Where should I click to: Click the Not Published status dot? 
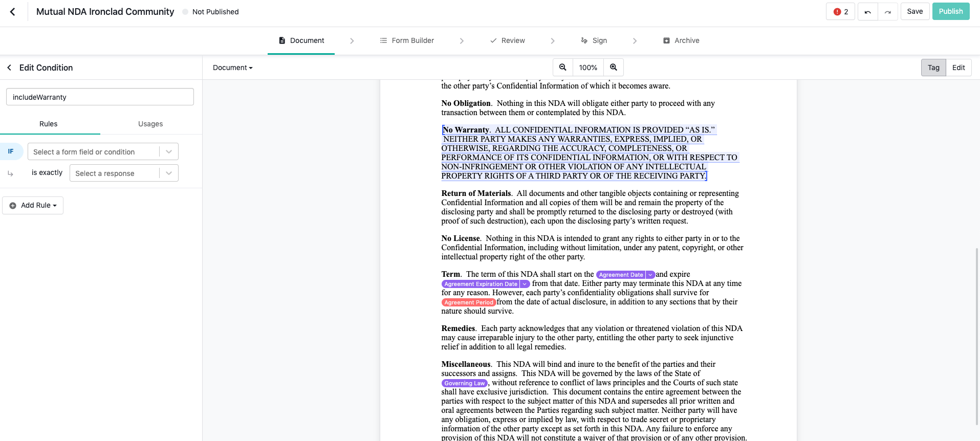click(x=185, y=12)
